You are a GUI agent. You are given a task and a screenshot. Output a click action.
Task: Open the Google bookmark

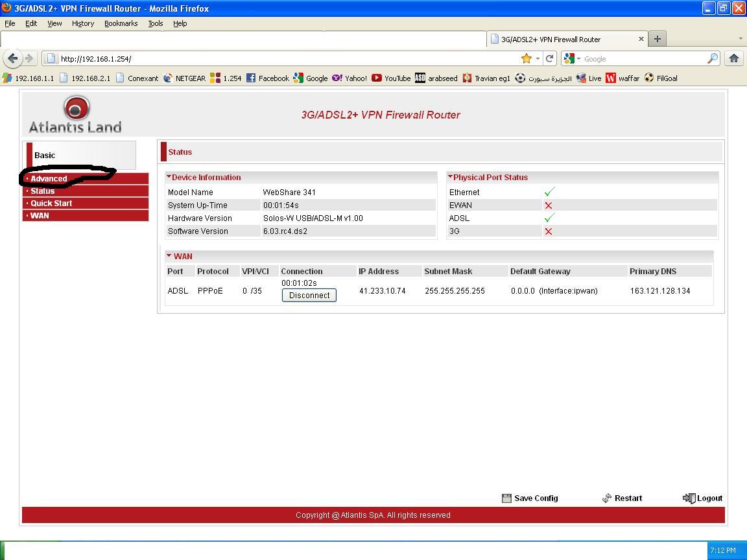[x=311, y=78]
